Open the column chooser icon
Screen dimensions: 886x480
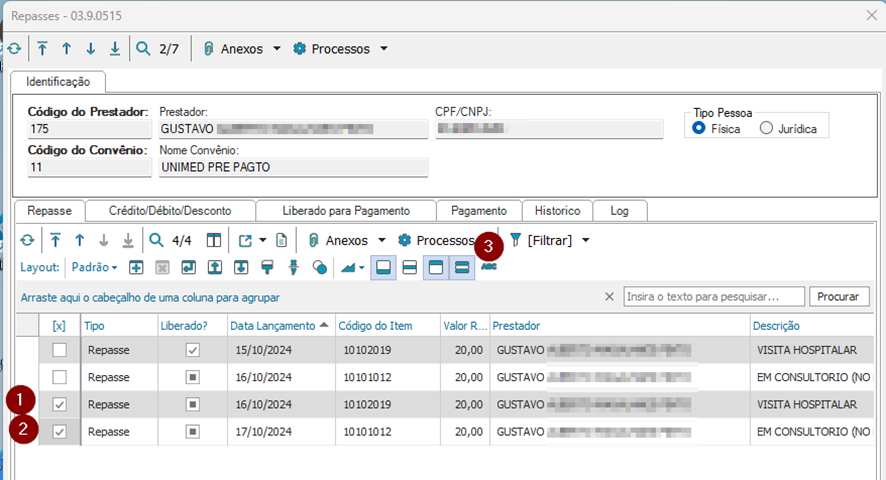click(x=214, y=240)
